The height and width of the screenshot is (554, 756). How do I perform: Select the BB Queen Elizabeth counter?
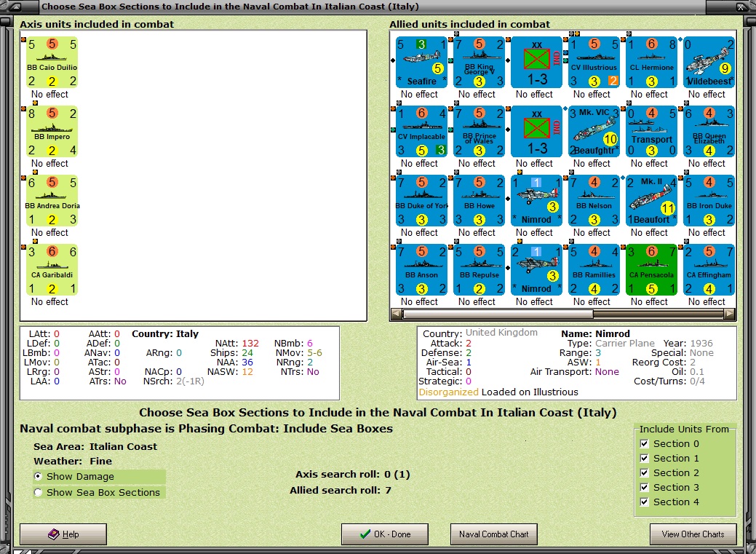[x=709, y=131]
